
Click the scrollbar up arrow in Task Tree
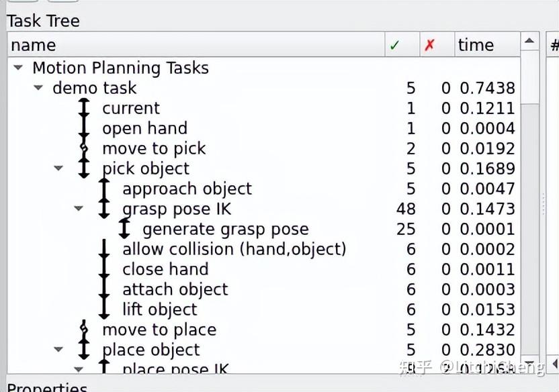point(530,43)
